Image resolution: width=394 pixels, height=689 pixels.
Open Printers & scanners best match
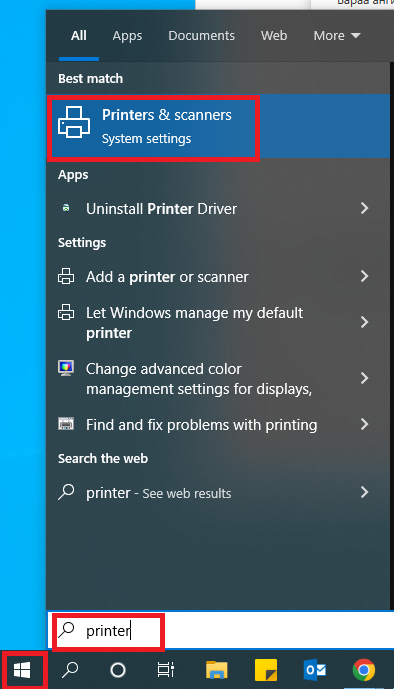tap(218, 126)
